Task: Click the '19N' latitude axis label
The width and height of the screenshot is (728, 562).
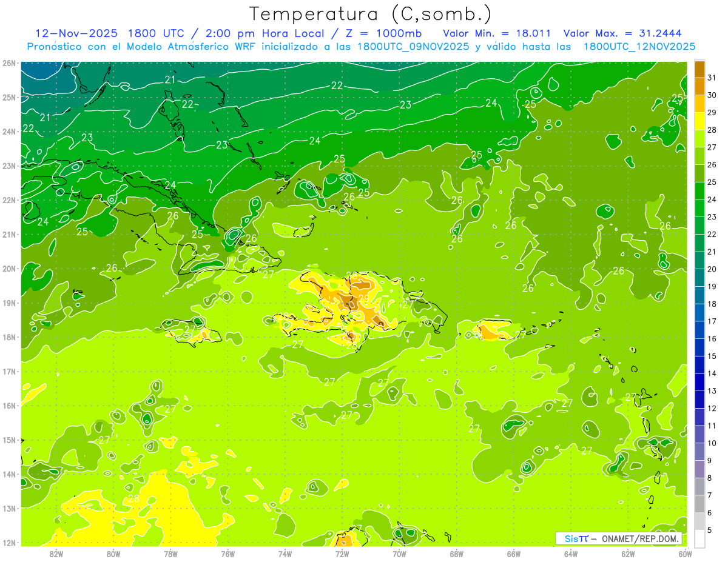Action: tap(8, 303)
